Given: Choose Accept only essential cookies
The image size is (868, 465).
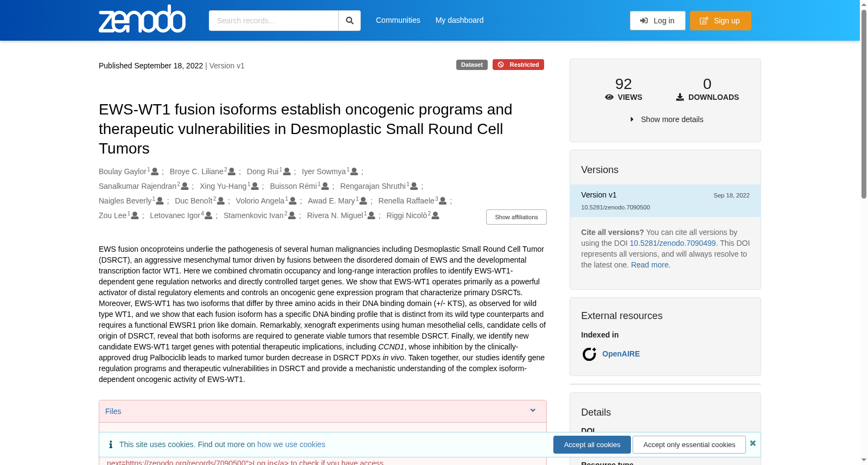Looking at the screenshot, I should point(689,444).
